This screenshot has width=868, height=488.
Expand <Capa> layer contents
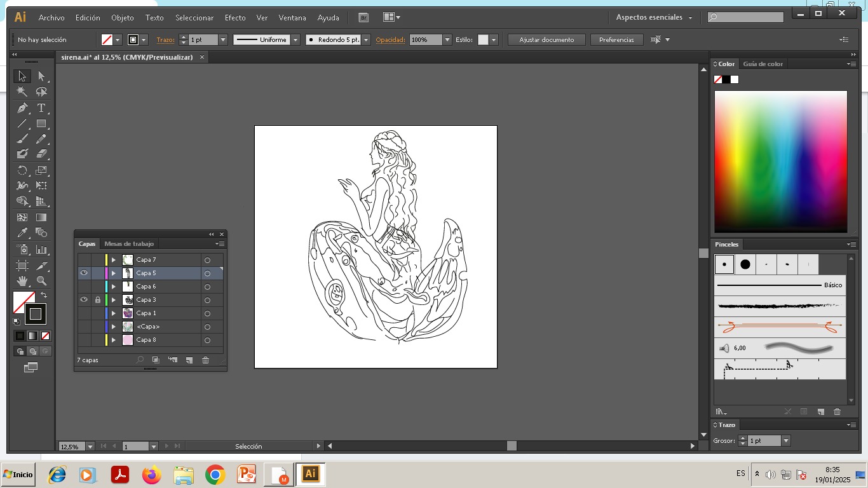pyautogui.click(x=114, y=327)
